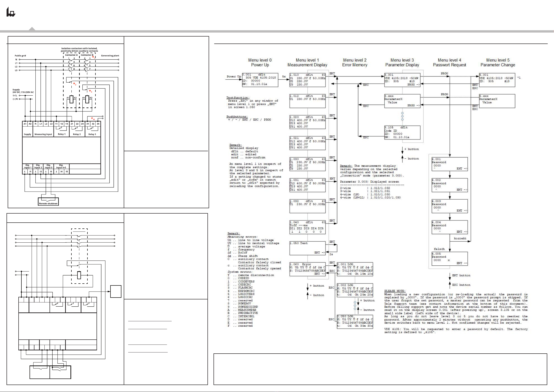Click the Relay 1 terminal block
The image size is (554, 392).
click(62, 129)
